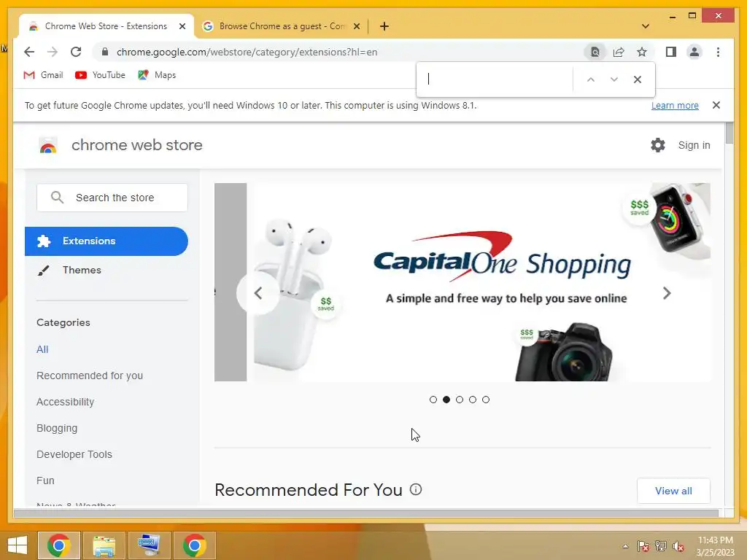The image size is (747, 560).
Task: Click the chrome web store logo
Action: point(48,145)
